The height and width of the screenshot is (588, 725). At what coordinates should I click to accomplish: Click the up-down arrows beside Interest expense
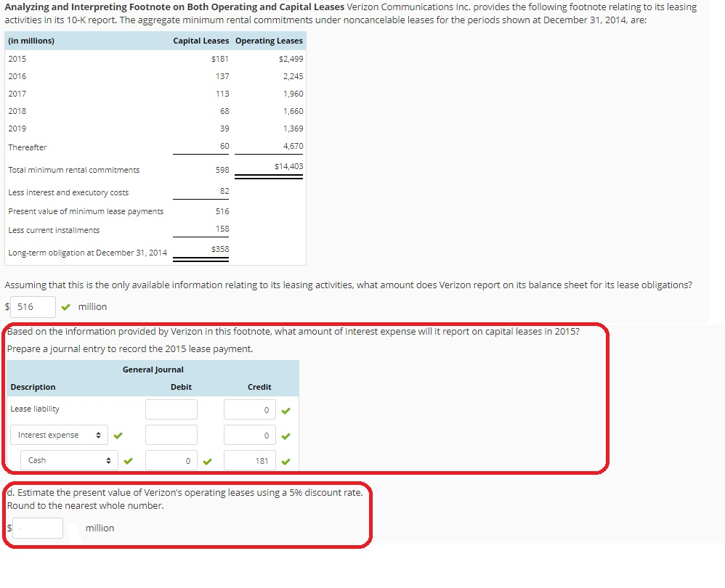pyautogui.click(x=97, y=434)
